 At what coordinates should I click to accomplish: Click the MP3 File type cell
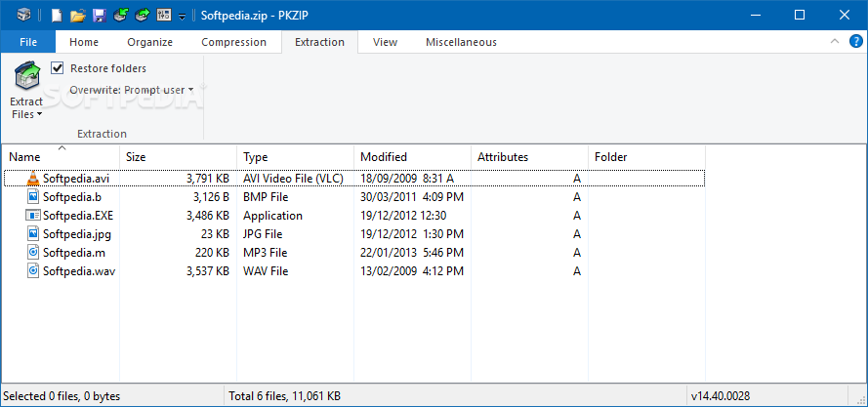266,253
